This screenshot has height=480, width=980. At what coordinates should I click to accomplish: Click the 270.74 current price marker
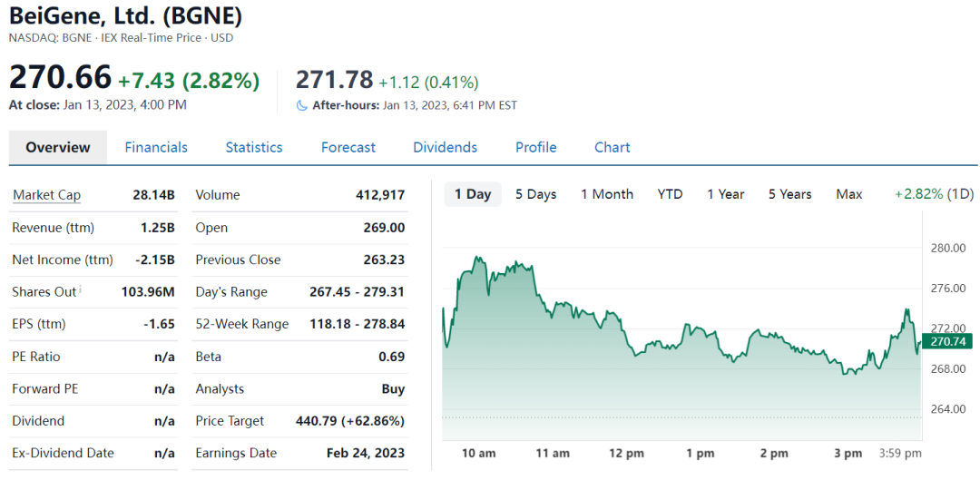[x=946, y=341]
